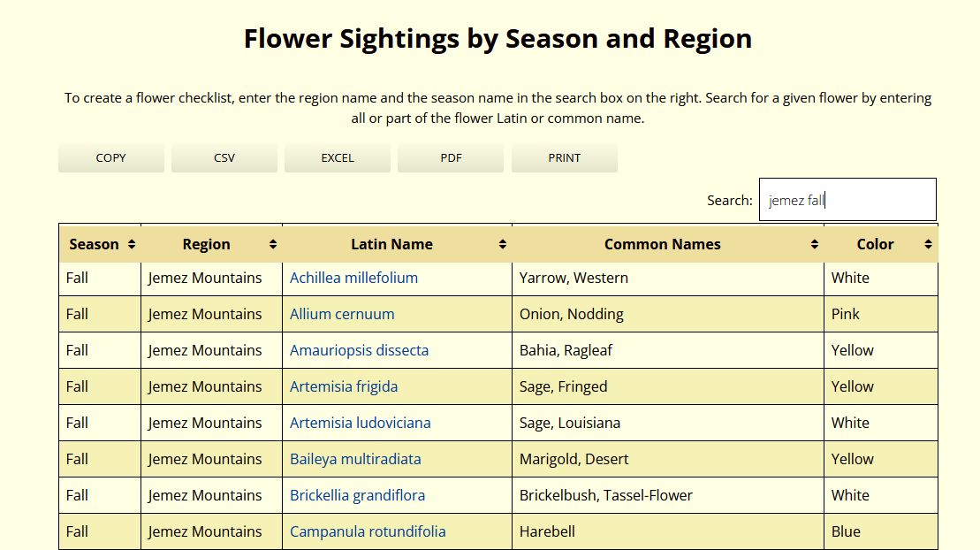Visit the Artemisia ludoviciana page
This screenshot has height=550, width=980.
click(360, 423)
